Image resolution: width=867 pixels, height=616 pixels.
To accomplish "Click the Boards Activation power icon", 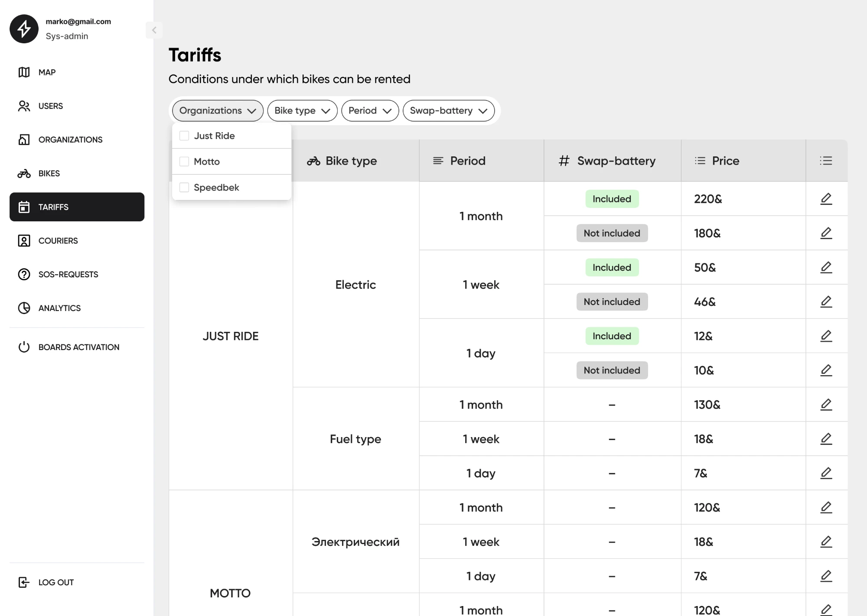I will coord(24,347).
